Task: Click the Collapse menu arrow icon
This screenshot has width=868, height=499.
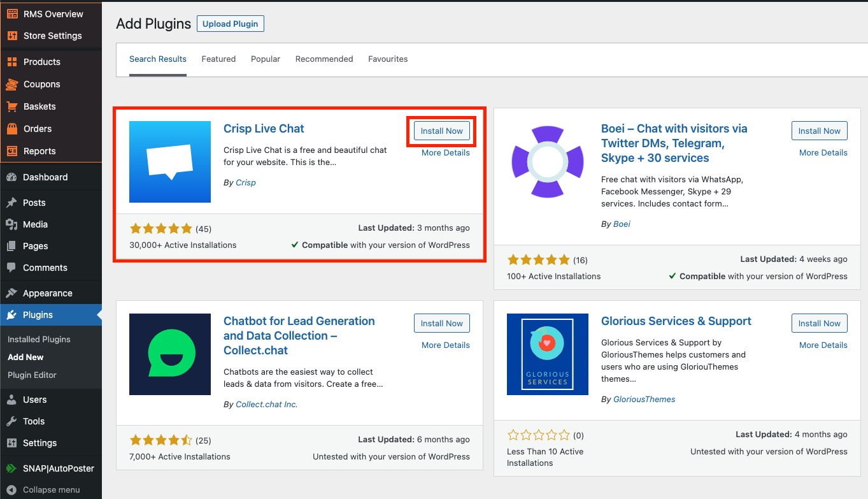Action: tap(11, 490)
